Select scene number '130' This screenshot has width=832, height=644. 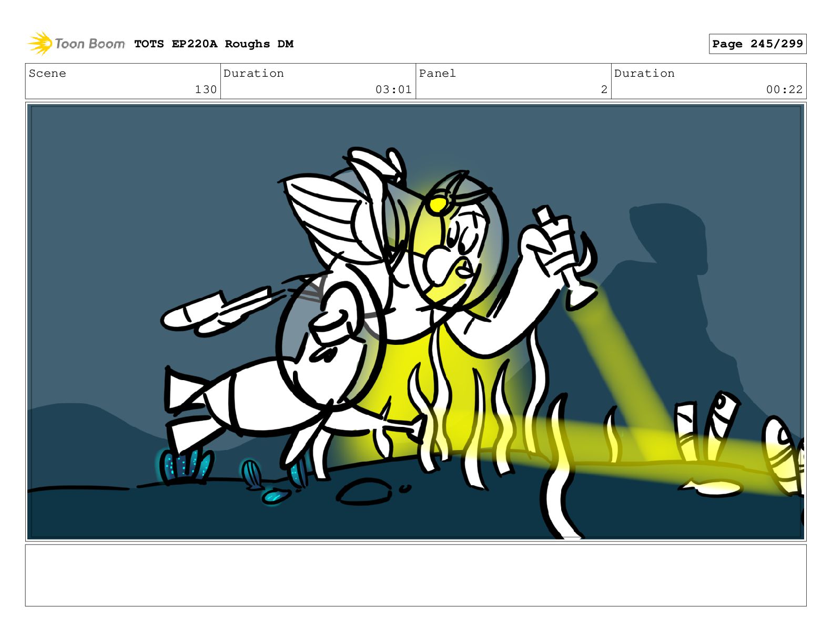click(x=206, y=90)
